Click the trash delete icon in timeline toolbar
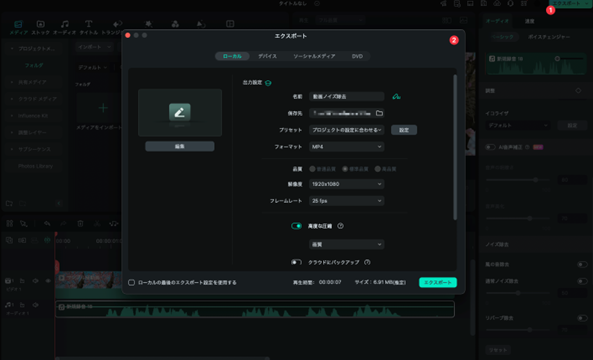 (80, 223)
